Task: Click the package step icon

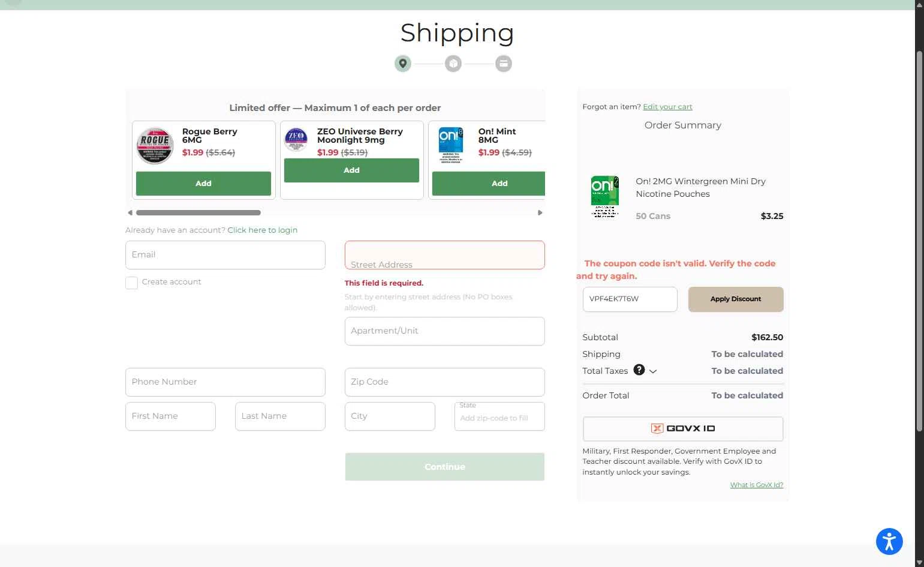Action: (x=453, y=64)
